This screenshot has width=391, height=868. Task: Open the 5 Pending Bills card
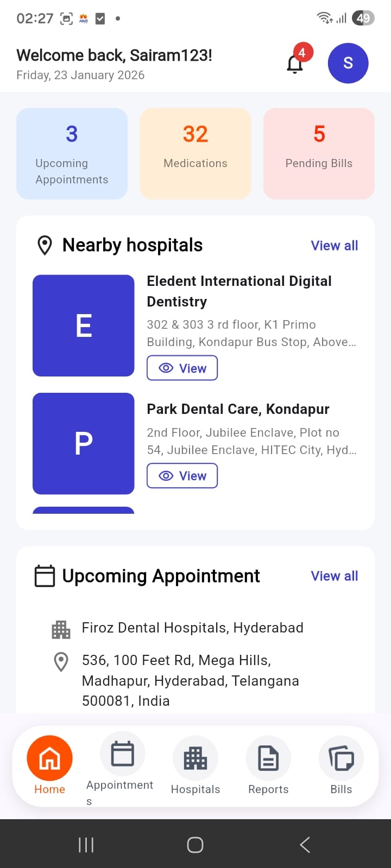click(x=319, y=154)
